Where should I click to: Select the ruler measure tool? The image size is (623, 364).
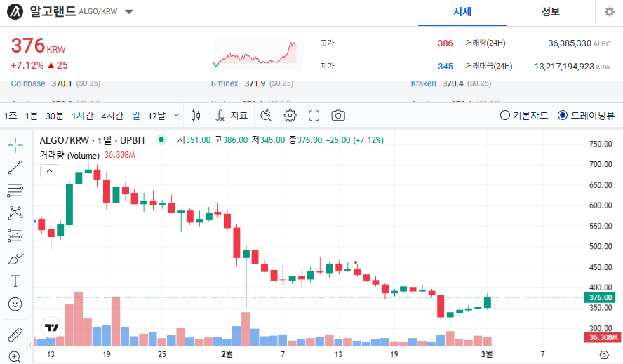point(15,335)
